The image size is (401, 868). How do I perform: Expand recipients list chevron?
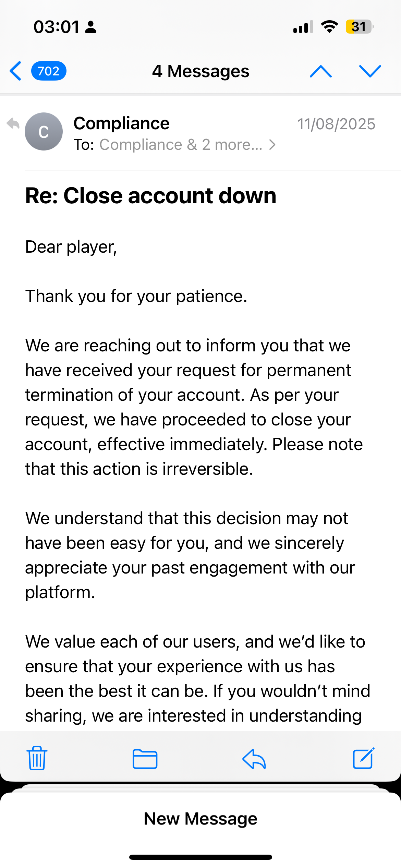[x=272, y=145]
